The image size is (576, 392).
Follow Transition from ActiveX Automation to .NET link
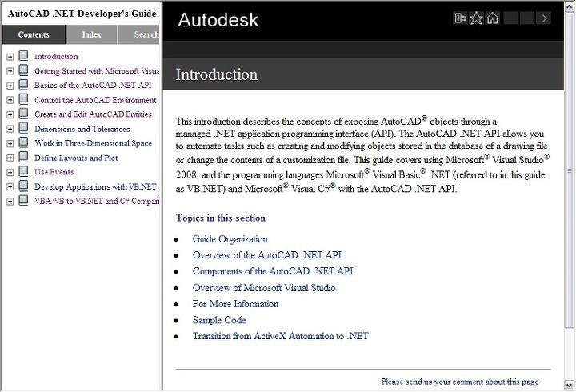point(281,336)
